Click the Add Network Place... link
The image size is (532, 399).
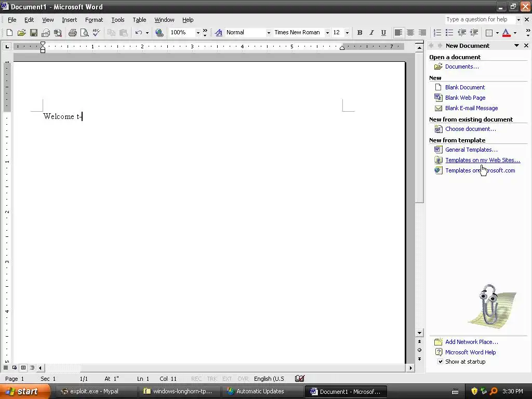pyautogui.click(x=472, y=342)
